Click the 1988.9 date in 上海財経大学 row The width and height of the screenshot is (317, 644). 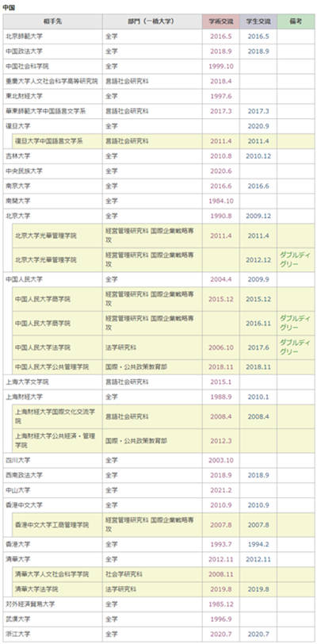tap(220, 397)
